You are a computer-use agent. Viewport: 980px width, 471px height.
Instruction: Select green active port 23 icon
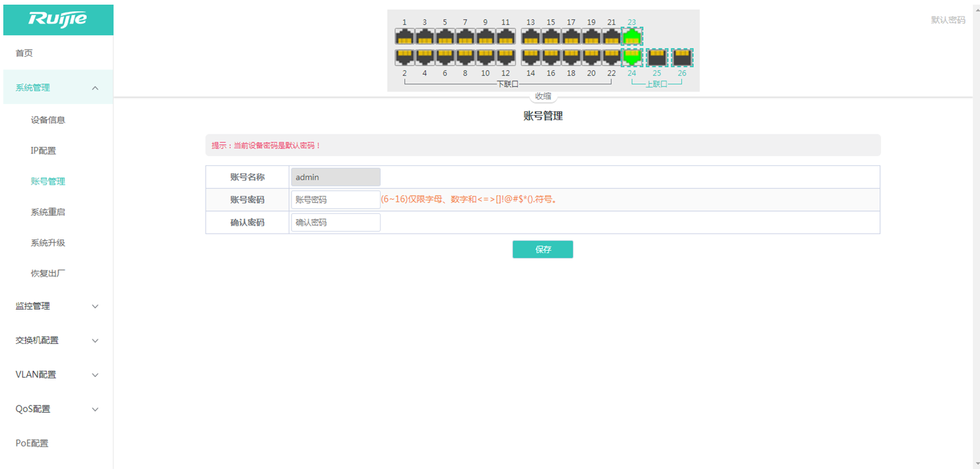pos(632,36)
